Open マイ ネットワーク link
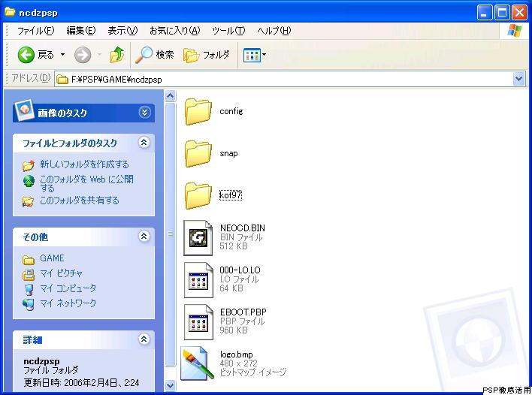The height and width of the screenshot is (395, 532). pyautogui.click(x=68, y=303)
